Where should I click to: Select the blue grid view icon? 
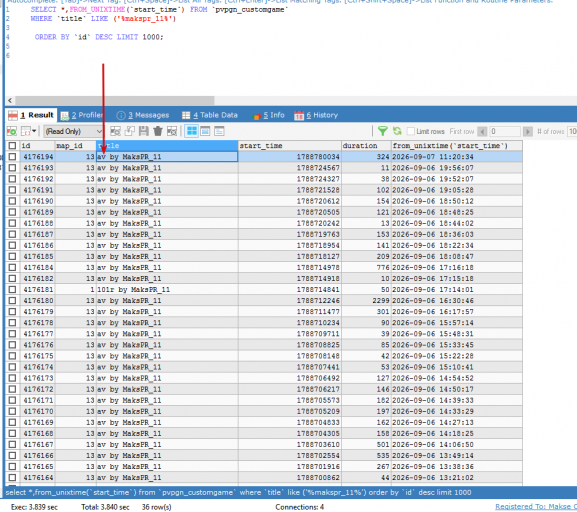[191, 131]
